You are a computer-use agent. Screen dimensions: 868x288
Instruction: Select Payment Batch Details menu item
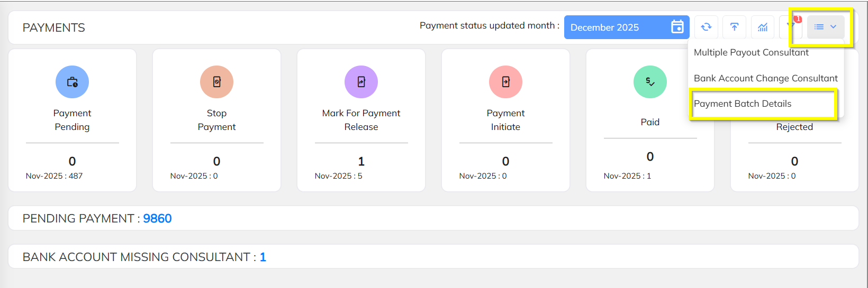coord(743,104)
